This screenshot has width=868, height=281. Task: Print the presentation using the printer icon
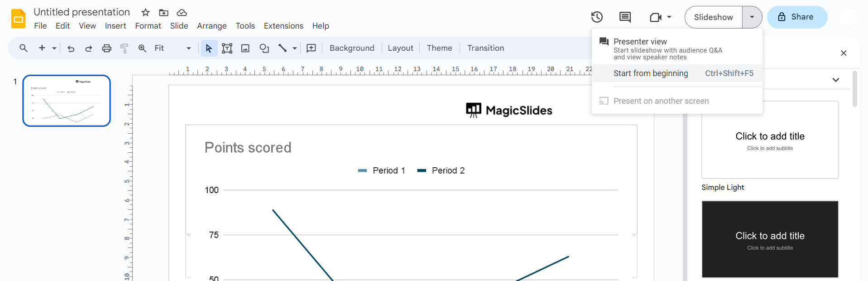pyautogui.click(x=106, y=48)
